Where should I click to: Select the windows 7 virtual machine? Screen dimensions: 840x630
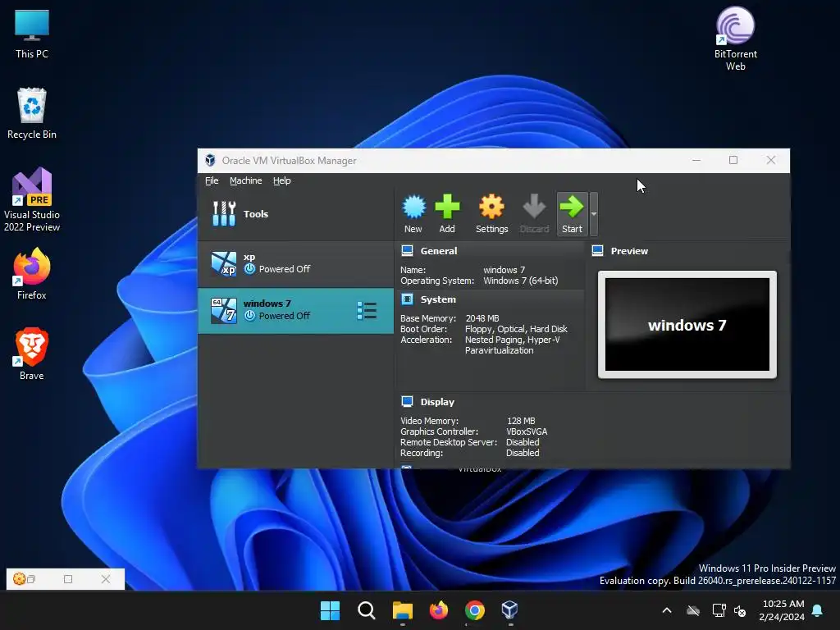point(295,311)
